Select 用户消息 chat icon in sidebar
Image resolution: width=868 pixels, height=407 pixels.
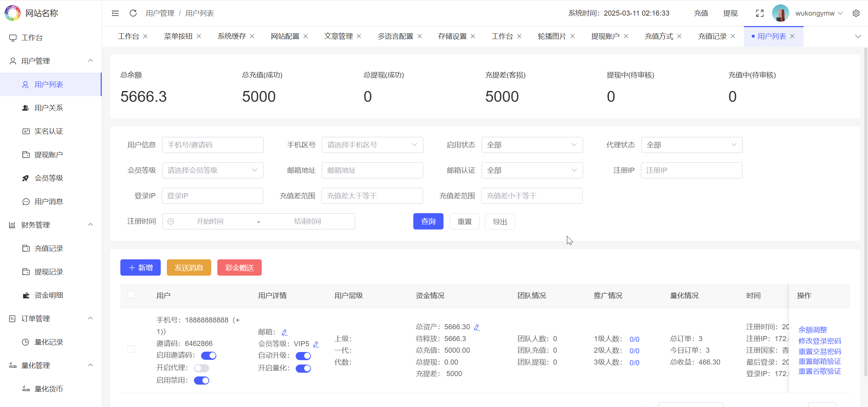[26, 201]
